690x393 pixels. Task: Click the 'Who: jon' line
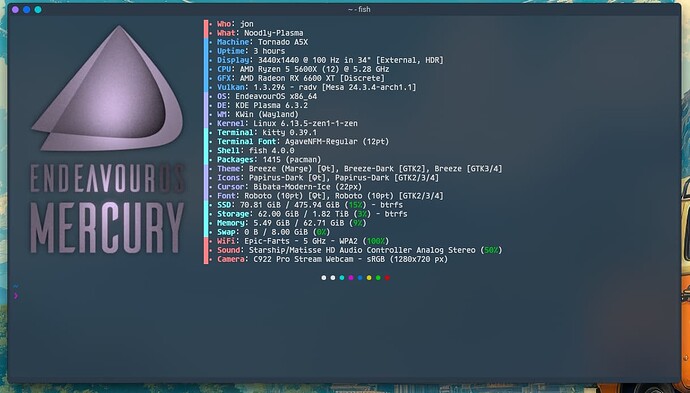click(235, 24)
